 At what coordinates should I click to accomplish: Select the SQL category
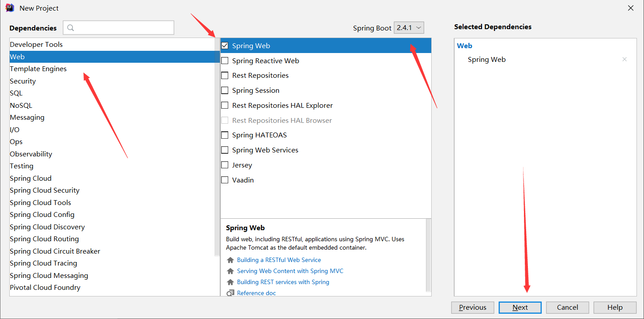(112, 93)
